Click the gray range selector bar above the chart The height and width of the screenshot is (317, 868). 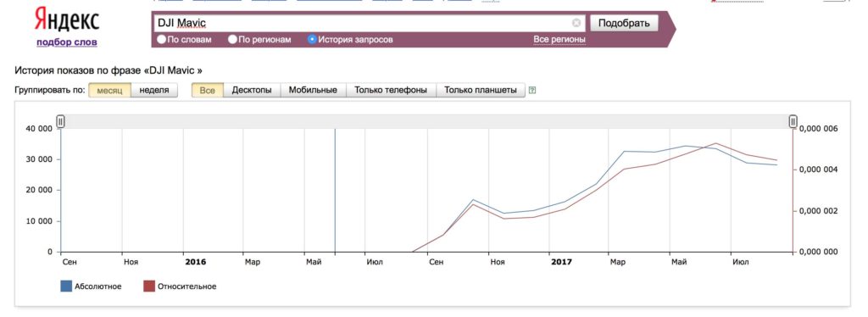click(x=427, y=121)
